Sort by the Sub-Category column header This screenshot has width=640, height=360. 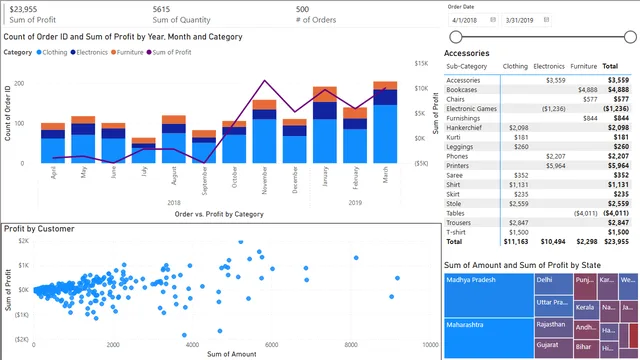(x=467, y=66)
